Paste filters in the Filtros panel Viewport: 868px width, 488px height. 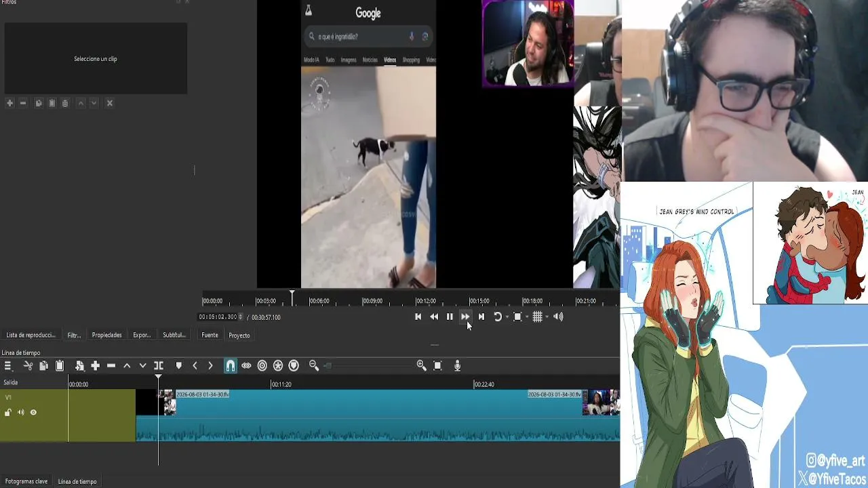click(x=52, y=103)
